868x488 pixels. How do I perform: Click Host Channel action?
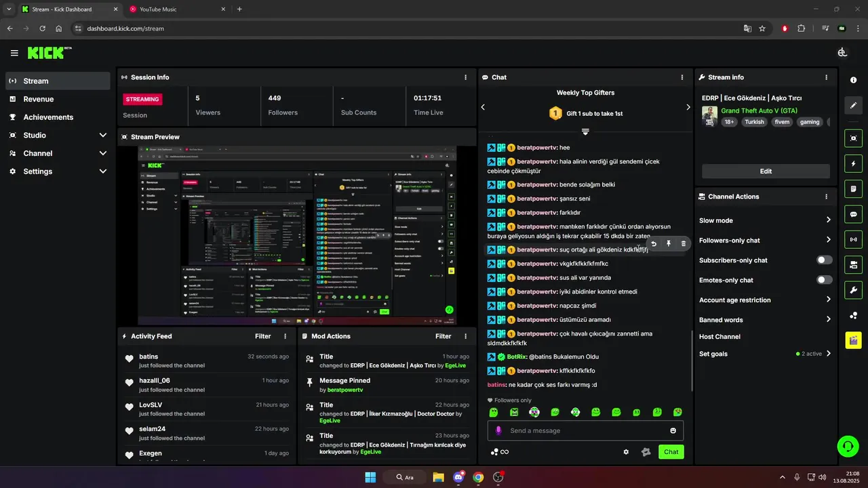point(719,337)
